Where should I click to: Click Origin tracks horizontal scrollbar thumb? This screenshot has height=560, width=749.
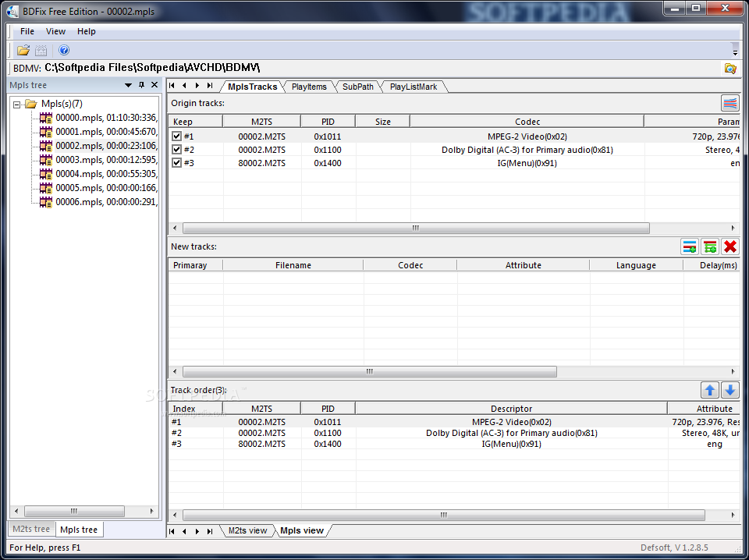click(416, 229)
